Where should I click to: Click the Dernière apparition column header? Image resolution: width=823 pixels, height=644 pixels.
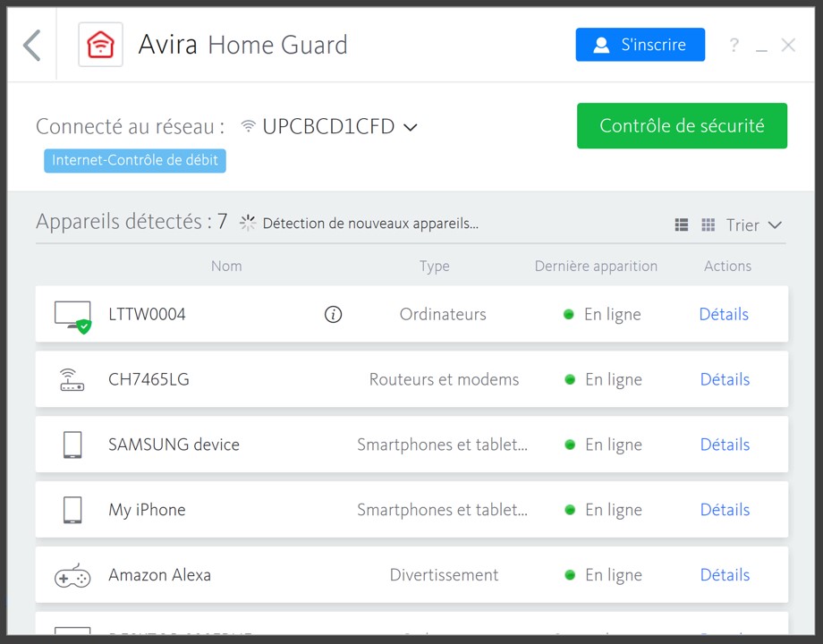(596, 267)
